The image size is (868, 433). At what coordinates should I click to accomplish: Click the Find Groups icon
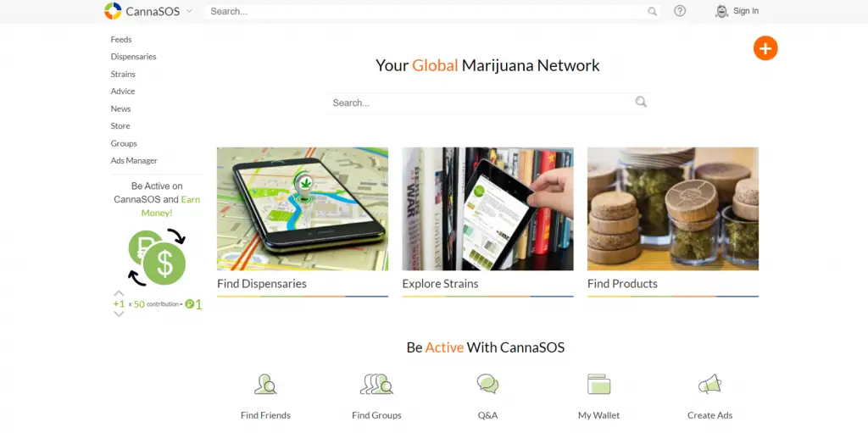pyautogui.click(x=376, y=384)
